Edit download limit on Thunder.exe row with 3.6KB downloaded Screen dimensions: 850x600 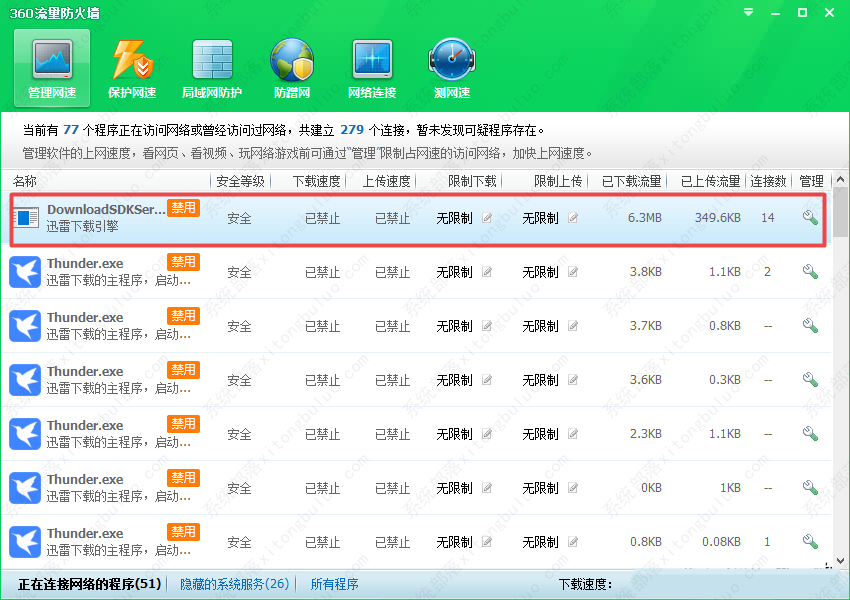(x=487, y=380)
